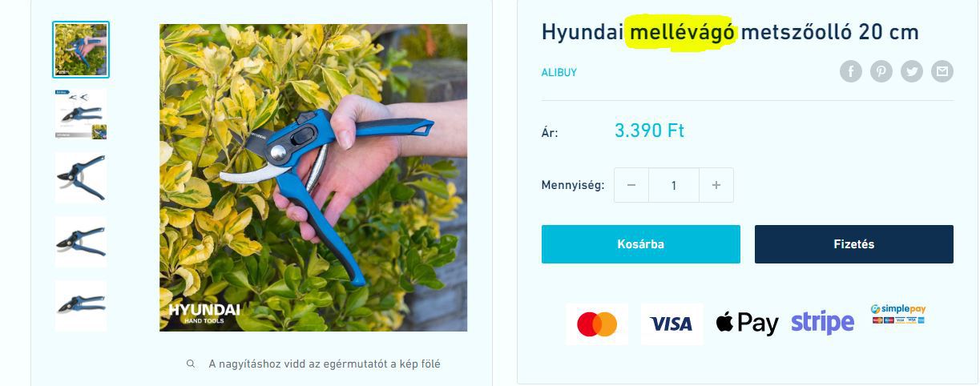Click the magnifier icon below the image

[191, 364]
